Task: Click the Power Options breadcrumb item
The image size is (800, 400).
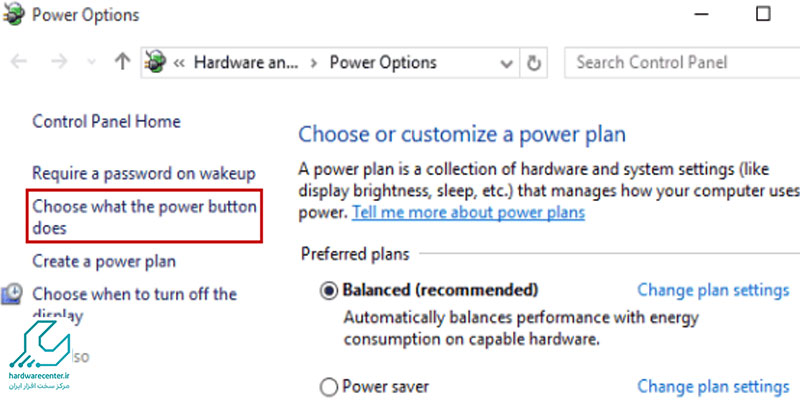Action: (383, 63)
